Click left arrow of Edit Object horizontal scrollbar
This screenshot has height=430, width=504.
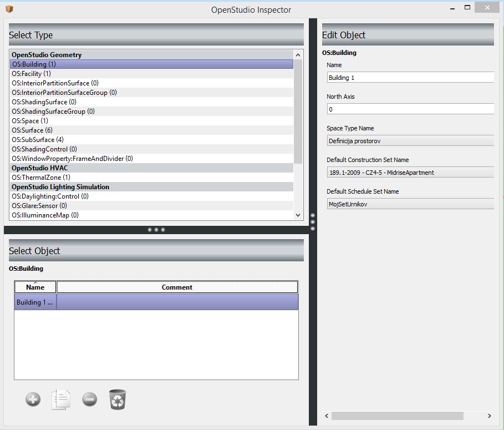tap(327, 416)
